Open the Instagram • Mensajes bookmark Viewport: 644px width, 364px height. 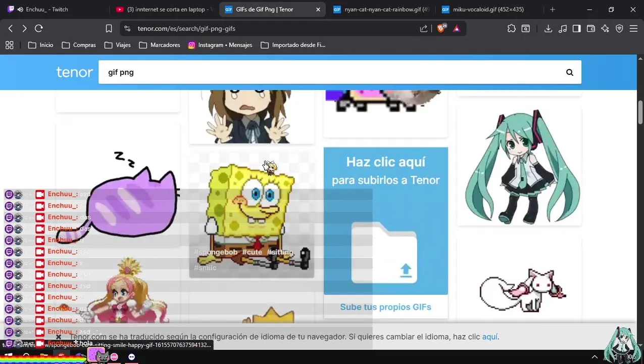(x=220, y=45)
